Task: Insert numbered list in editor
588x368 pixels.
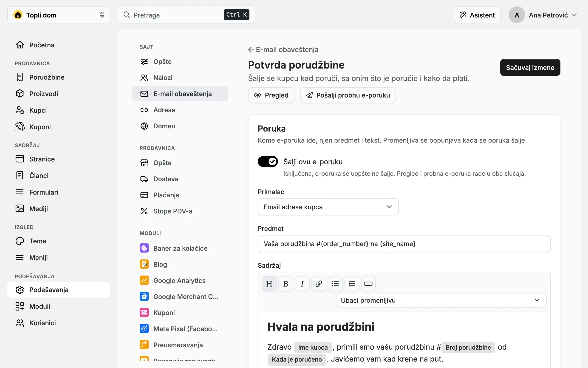Action: point(352,284)
